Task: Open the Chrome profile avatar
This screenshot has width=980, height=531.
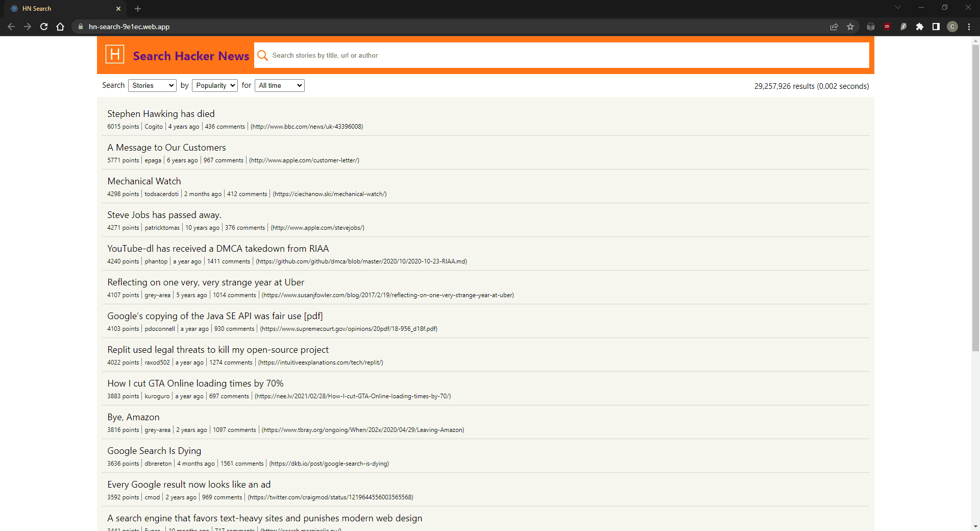Action: pyautogui.click(x=952, y=27)
